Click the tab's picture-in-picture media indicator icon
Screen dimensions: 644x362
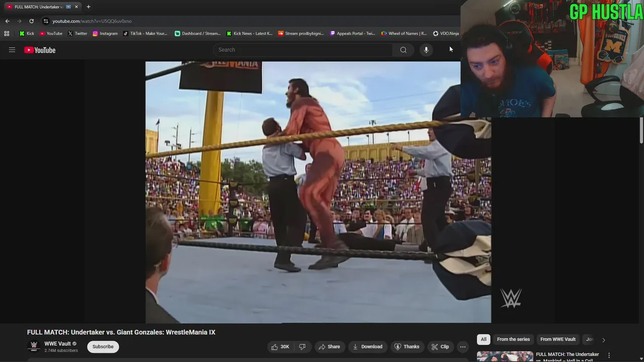click(68, 7)
